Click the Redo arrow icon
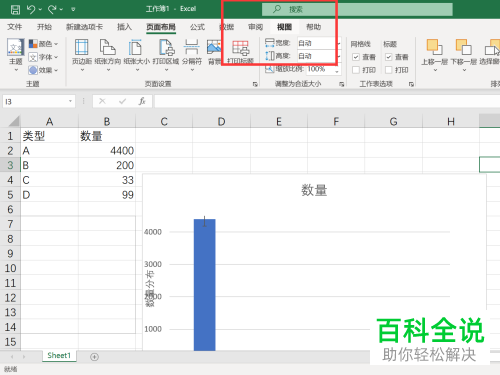The height and width of the screenshot is (375, 500). point(52,9)
